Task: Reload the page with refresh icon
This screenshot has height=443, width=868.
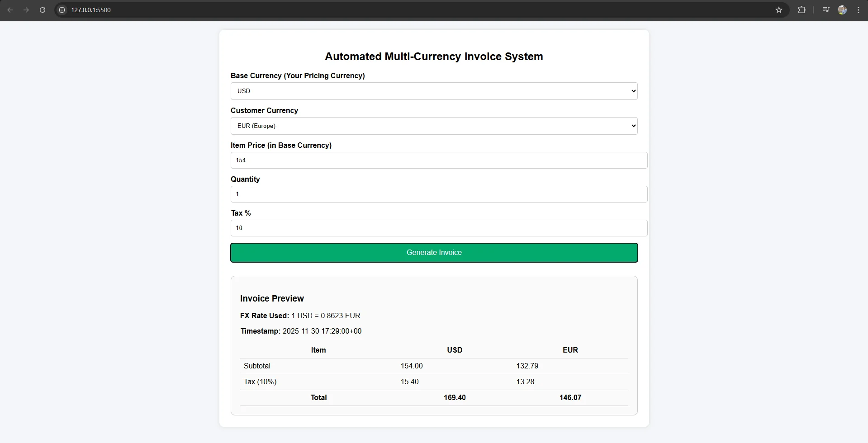Action: pyautogui.click(x=43, y=10)
